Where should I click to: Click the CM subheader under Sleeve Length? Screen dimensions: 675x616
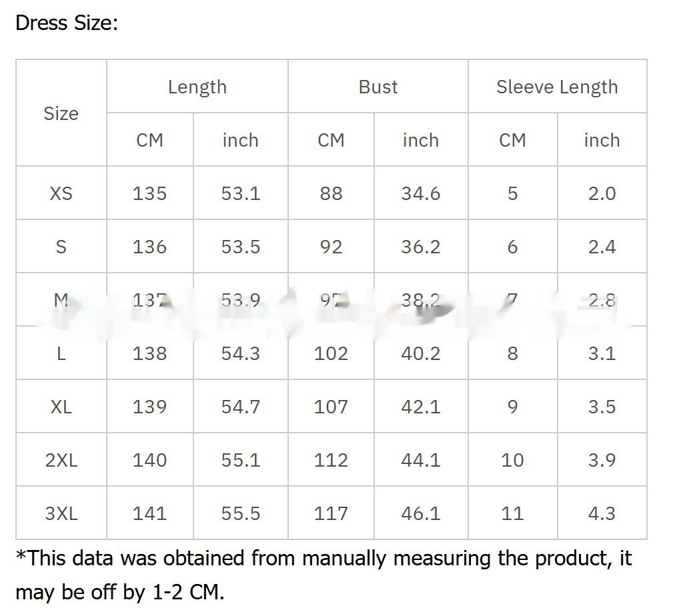(x=512, y=140)
